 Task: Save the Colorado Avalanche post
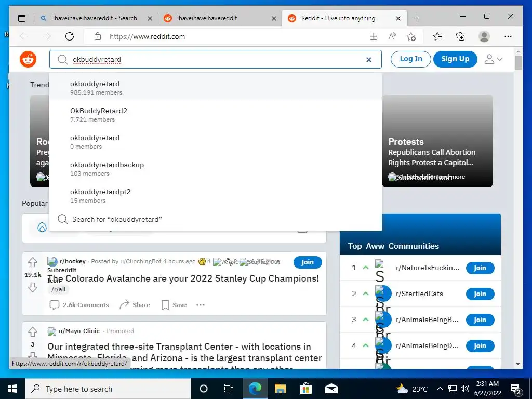pyautogui.click(x=174, y=304)
